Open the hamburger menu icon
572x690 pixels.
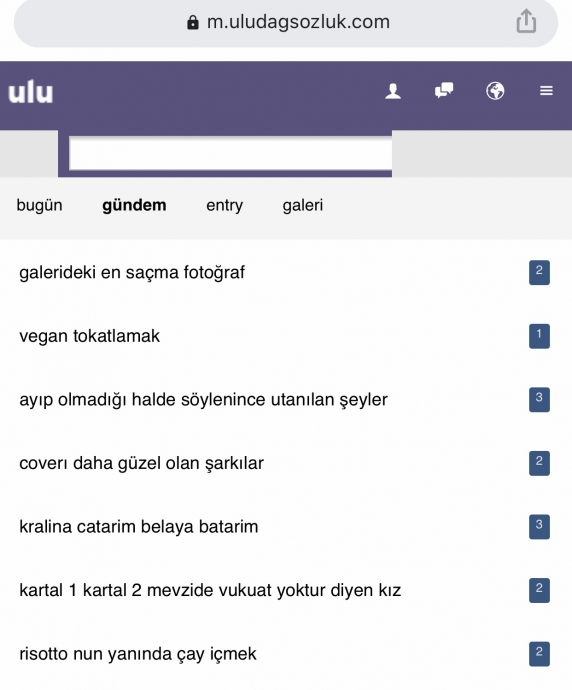pyautogui.click(x=546, y=91)
